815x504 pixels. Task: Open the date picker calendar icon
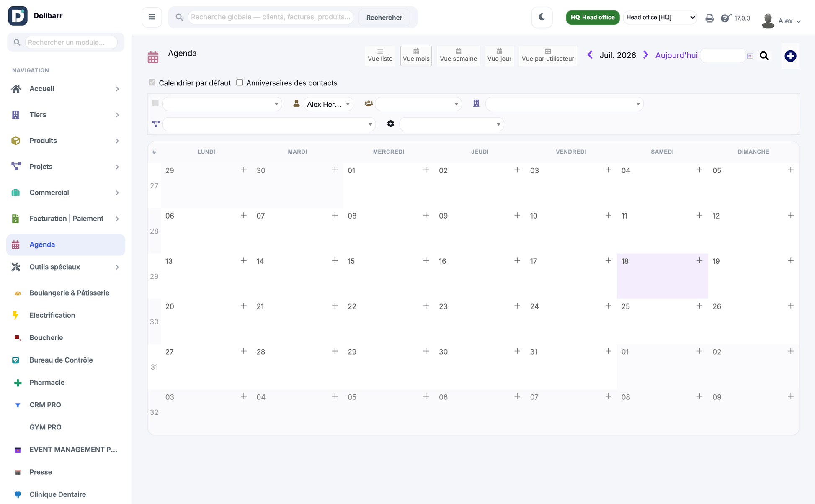[750, 56]
